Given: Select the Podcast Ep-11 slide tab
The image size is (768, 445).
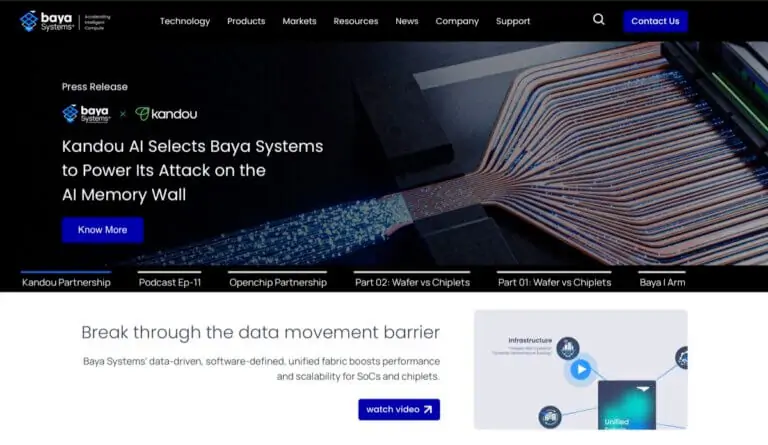Looking at the screenshot, I should [169, 282].
